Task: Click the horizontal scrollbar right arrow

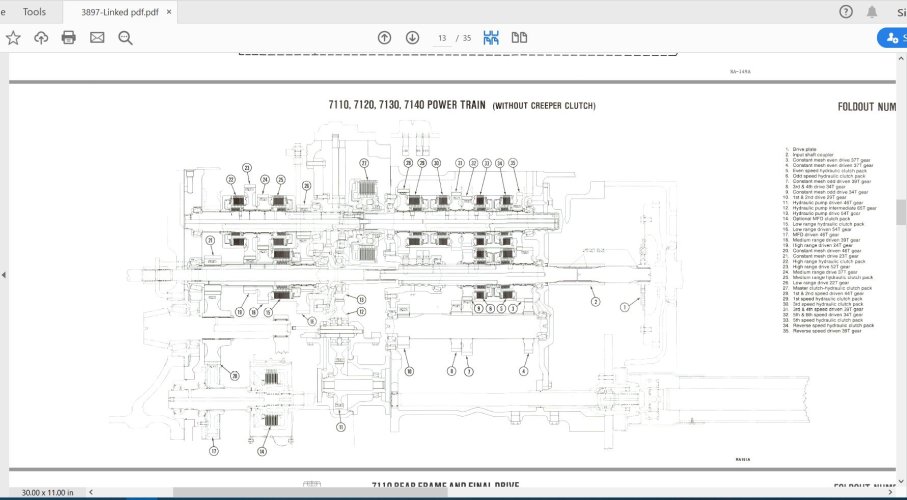Action: click(890, 492)
